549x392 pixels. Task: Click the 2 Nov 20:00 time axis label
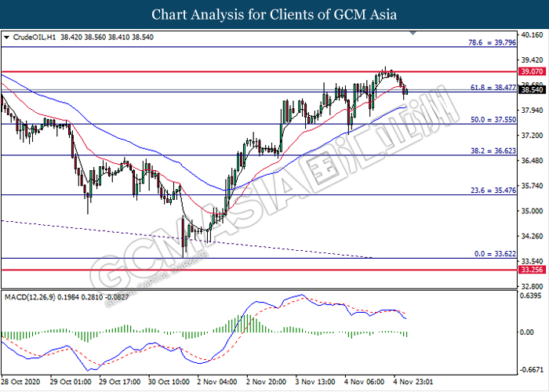[x=266, y=382]
